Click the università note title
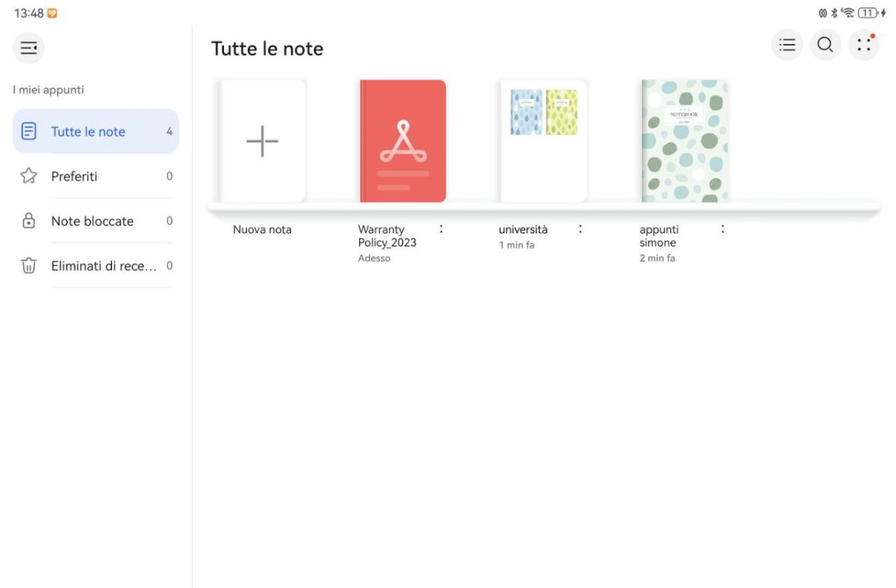 pos(523,230)
